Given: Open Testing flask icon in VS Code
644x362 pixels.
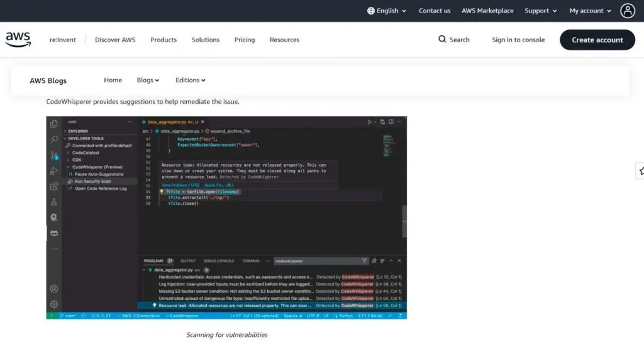Looking at the screenshot, I should [54, 202].
